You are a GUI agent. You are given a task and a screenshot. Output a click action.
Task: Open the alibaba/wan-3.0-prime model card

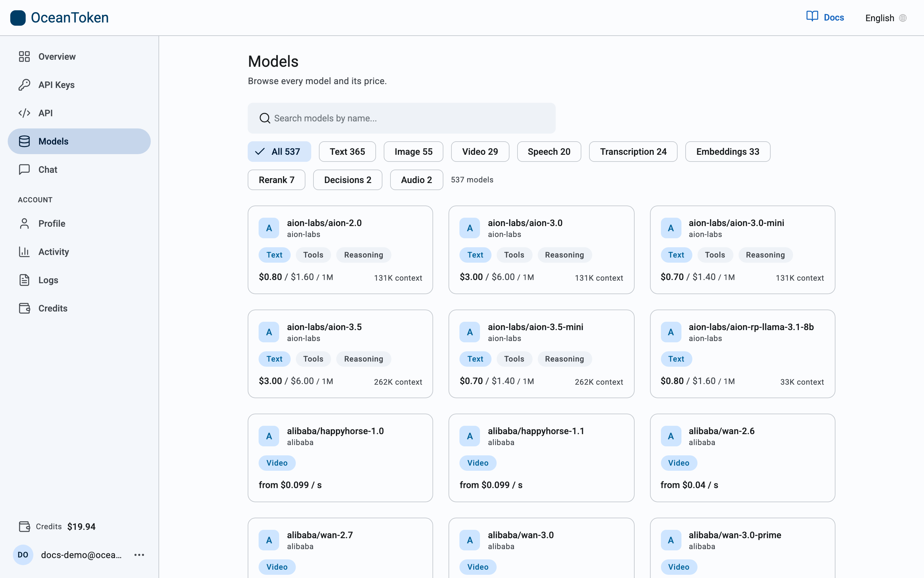pyautogui.click(x=742, y=548)
